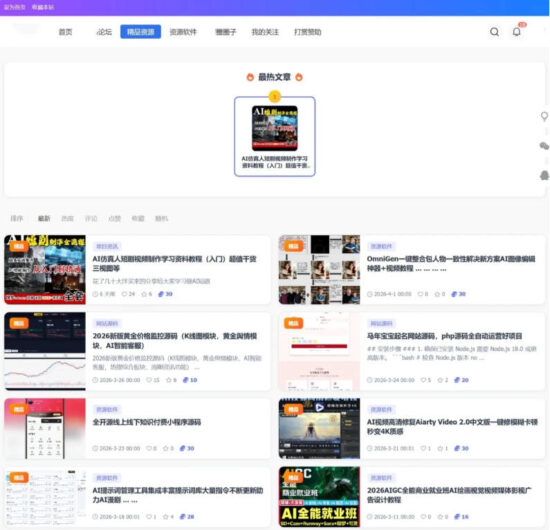Click gold price chart thumbnail of 黄金价格监控源码
Image resolution: width=550 pixels, height=530 pixels.
(45, 351)
